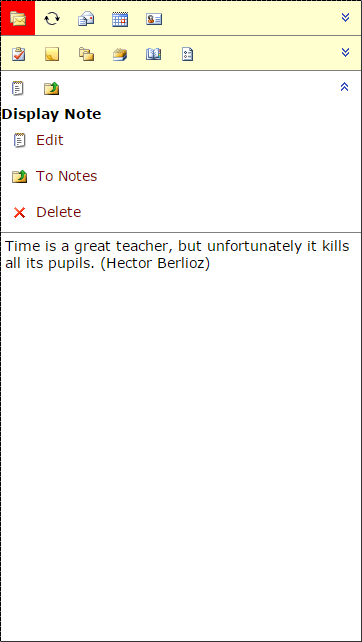Click the options checklist page icon

(x=188, y=54)
